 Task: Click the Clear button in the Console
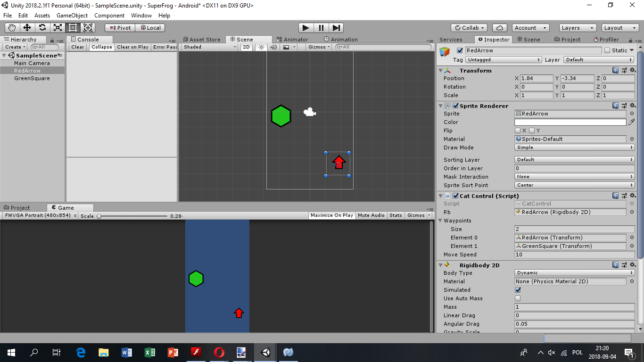(x=77, y=47)
